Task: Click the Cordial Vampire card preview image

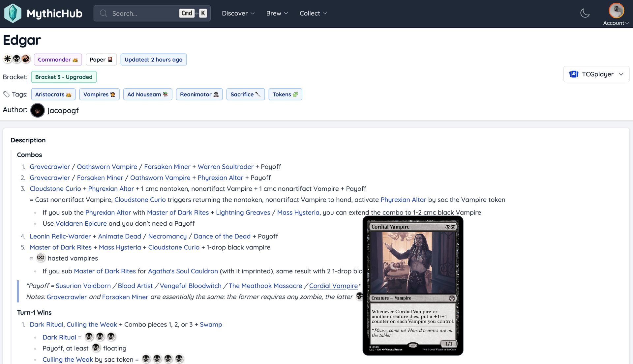Action: tap(413, 286)
